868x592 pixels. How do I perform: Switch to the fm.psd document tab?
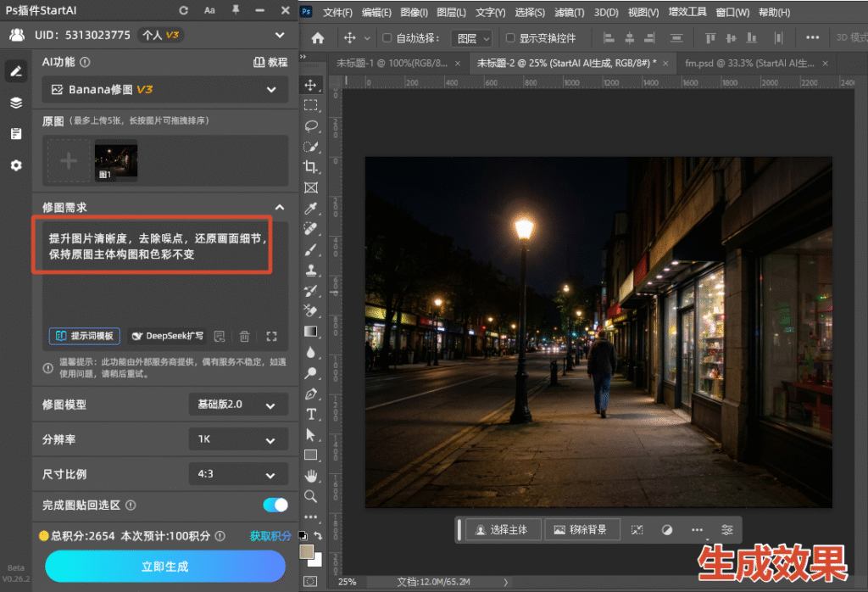[749, 63]
